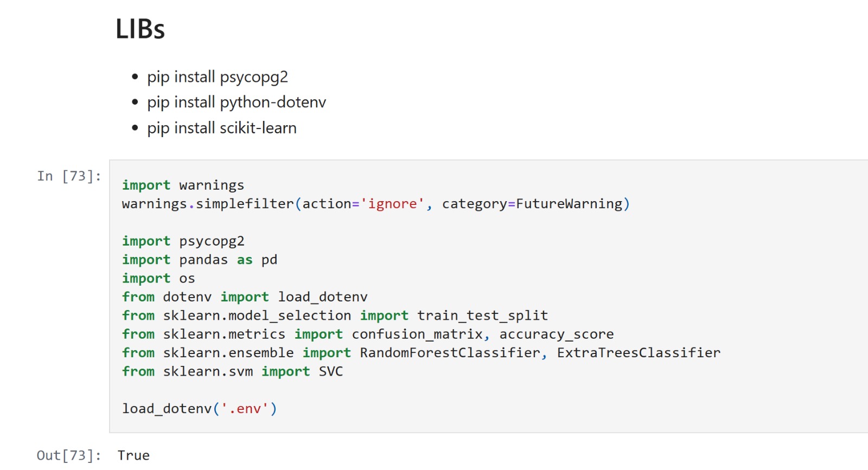This screenshot has height=470, width=868.
Task: Click FutureWarning in the category argument
Action: (569, 204)
